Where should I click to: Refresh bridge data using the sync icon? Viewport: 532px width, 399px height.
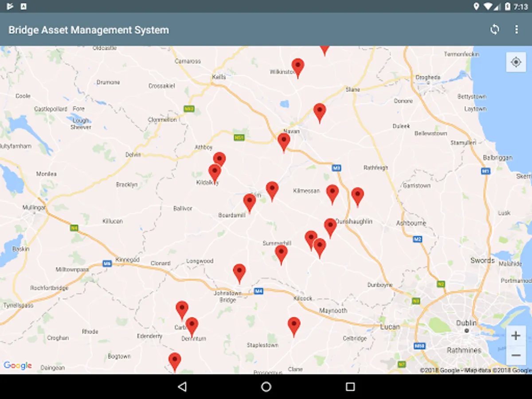point(494,30)
